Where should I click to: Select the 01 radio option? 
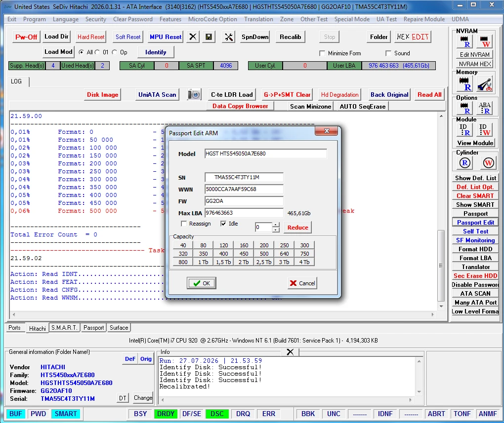pyautogui.click(x=97, y=52)
